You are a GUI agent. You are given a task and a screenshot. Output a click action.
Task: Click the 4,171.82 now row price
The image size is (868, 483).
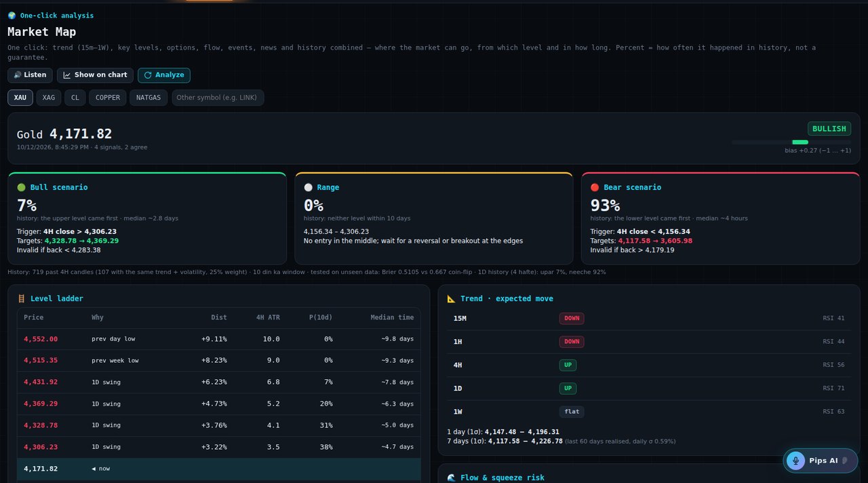[41, 469]
